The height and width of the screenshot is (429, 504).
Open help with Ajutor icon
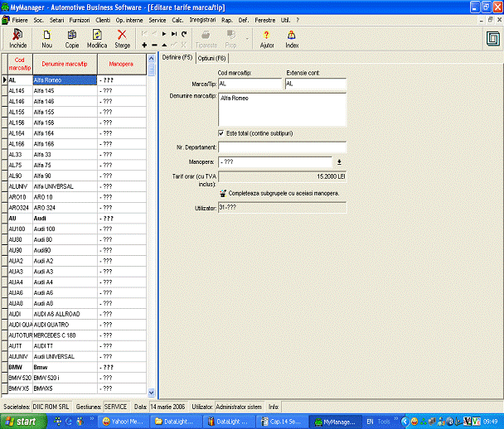pyautogui.click(x=266, y=38)
